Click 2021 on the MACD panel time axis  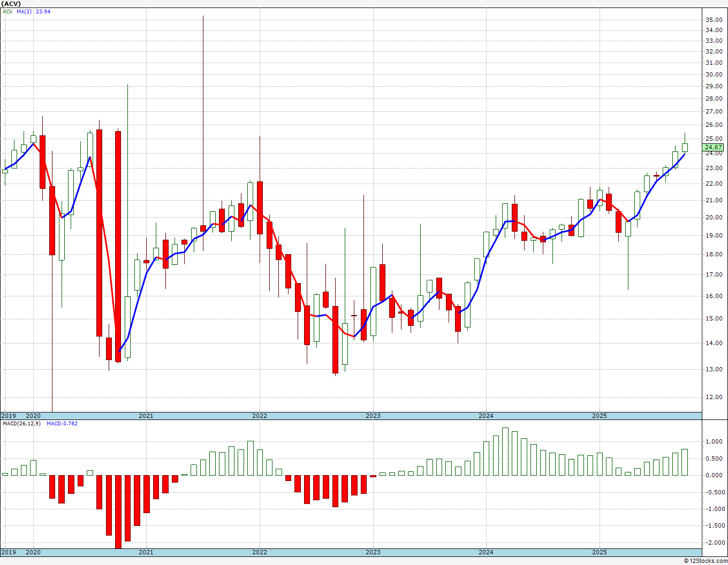click(x=146, y=552)
